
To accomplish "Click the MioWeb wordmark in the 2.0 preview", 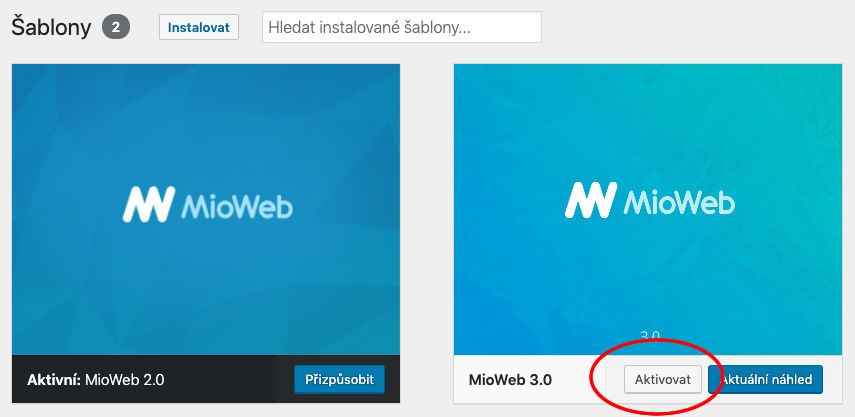I will (x=237, y=206).
